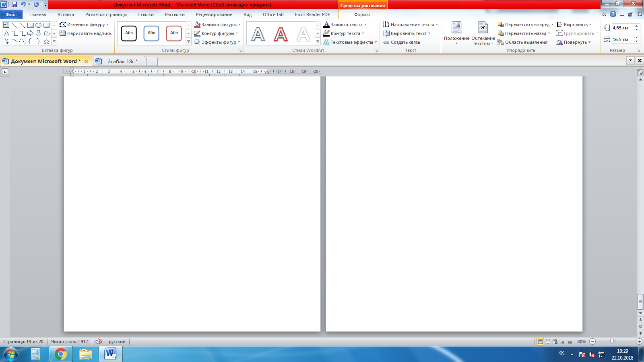Click the tab stop type selector
This screenshot has width=644, height=362.
5,72
